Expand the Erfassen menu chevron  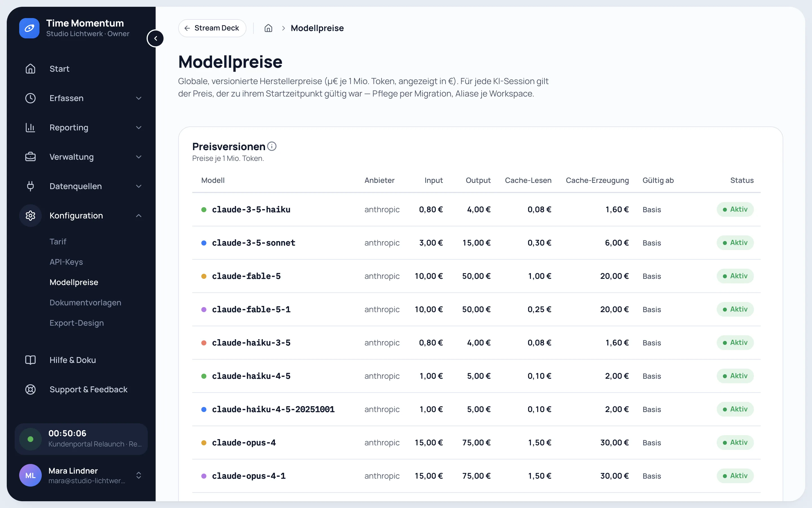click(x=139, y=98)
